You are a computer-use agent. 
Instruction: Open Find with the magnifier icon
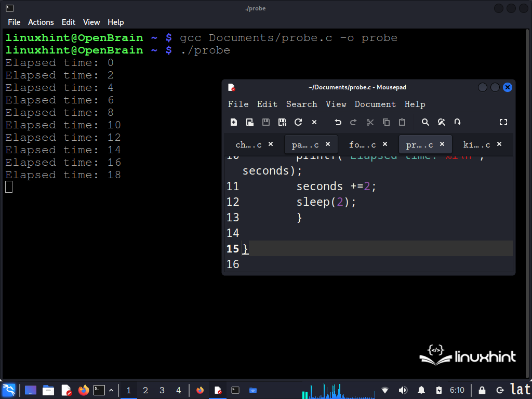coord(425,123)
